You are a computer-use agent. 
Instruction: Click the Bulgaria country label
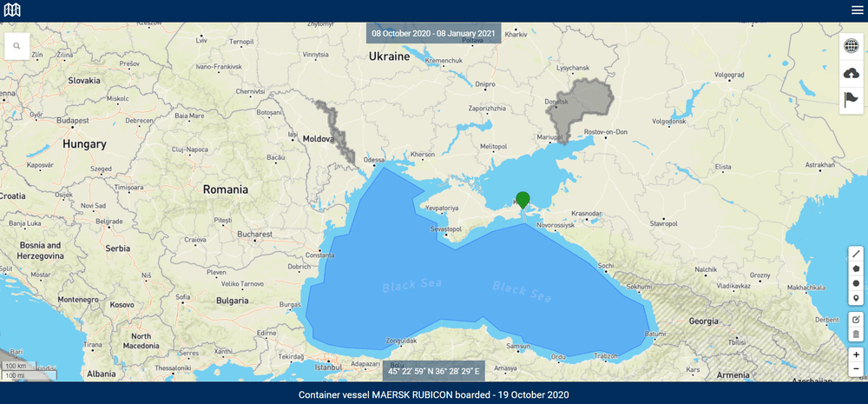(x=232, y=301)
